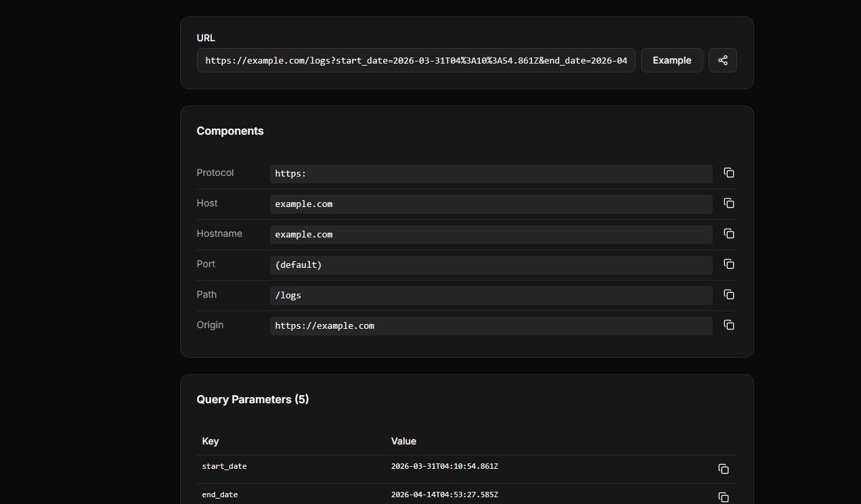
Task: Click the Example button next to URL field
Action: coord(671,60)
